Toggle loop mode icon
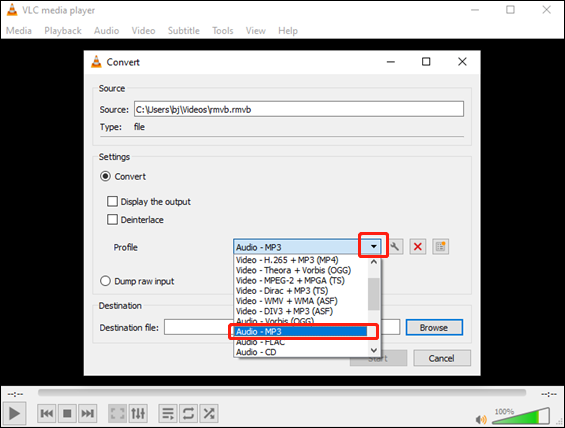This screenshot has width=565, height=428. click(x=188, y=413)
